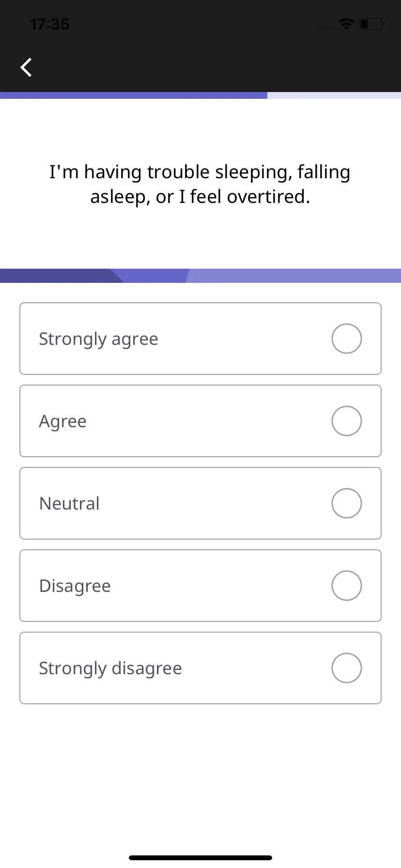Tap the 17:35 clock in status bar

click(50, 24)
